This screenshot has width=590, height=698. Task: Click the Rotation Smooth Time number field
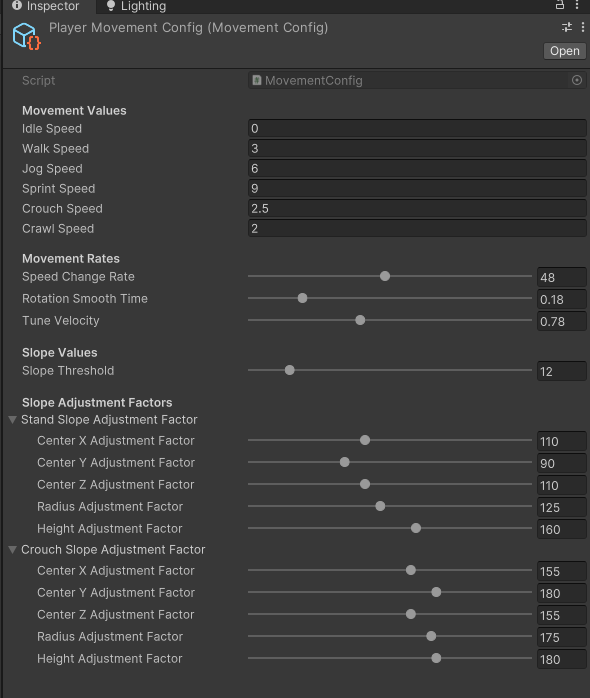pos(561,300)
